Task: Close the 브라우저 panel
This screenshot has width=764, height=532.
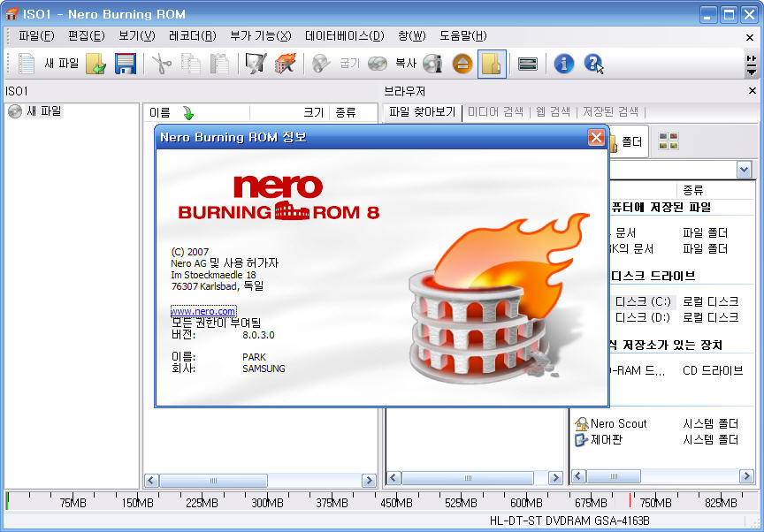Action: pyautogui.click(x=753, y=90)
